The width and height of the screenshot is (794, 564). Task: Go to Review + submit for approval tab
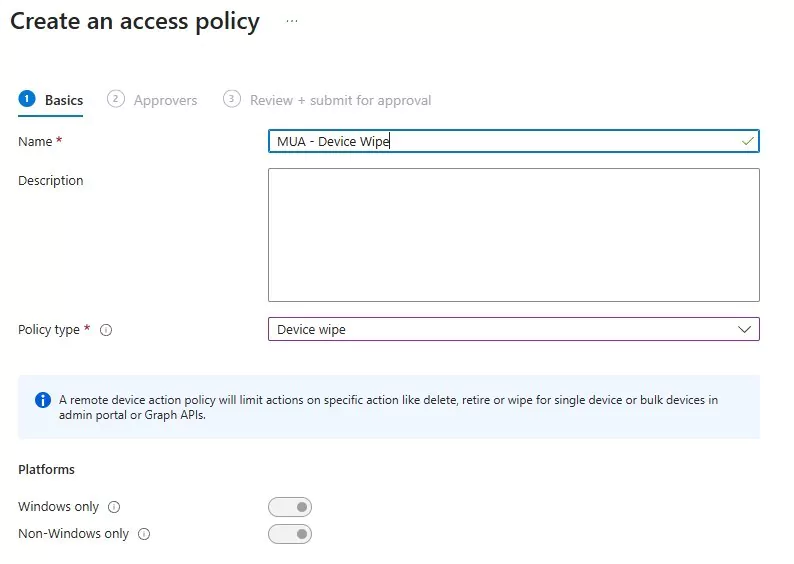click(340, 100)
